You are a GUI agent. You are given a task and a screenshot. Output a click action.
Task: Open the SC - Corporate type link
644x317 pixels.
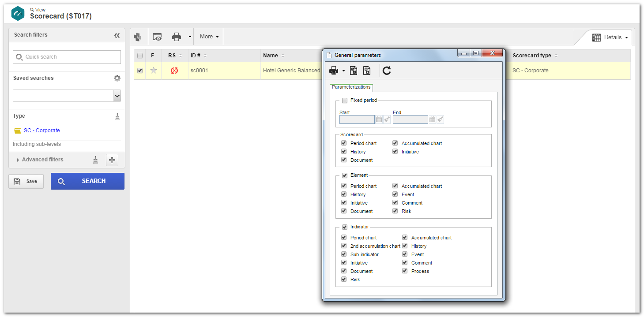[42, 131]
